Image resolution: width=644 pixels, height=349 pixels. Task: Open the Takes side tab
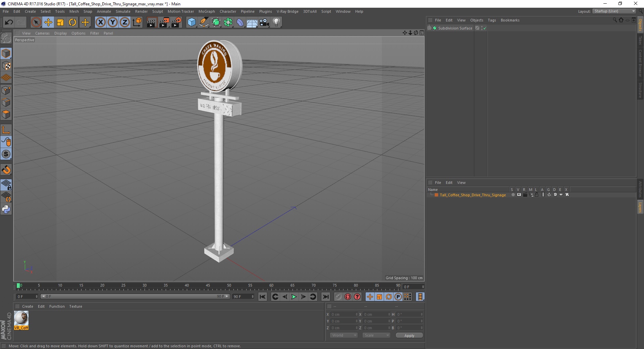point(640,40)
